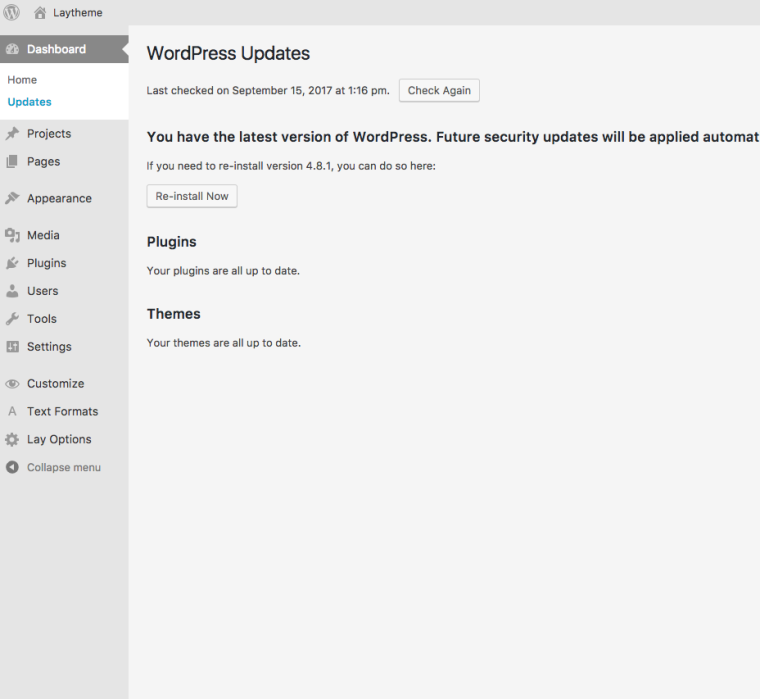Image resolution: width=760 pixels, height=699 pixels.
Task: Click the Projects pushpin icon
Action: [12, 134]
